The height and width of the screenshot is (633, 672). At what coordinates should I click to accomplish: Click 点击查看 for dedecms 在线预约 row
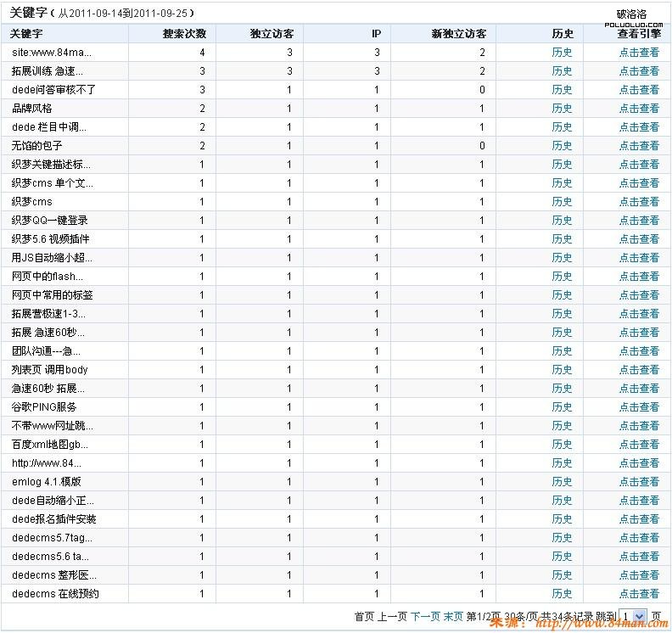pyautogui.click(x=638, y=594)
